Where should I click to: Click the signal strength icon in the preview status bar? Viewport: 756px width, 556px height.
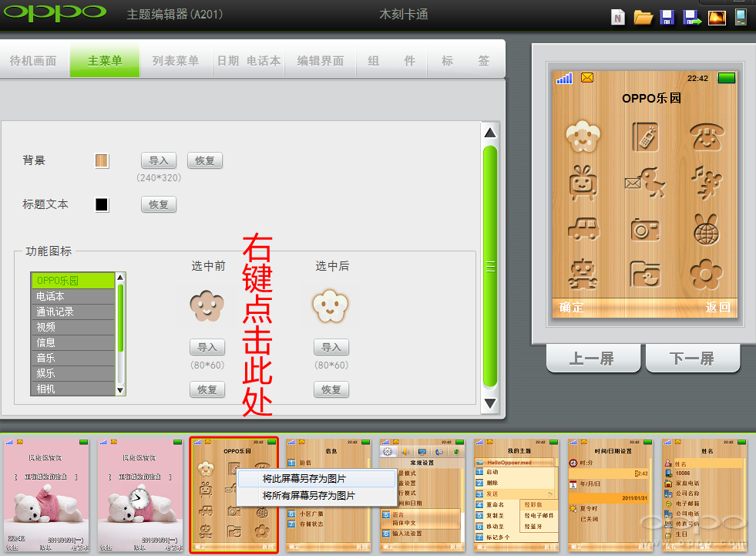pyautogui.click(x=564, y=78)
